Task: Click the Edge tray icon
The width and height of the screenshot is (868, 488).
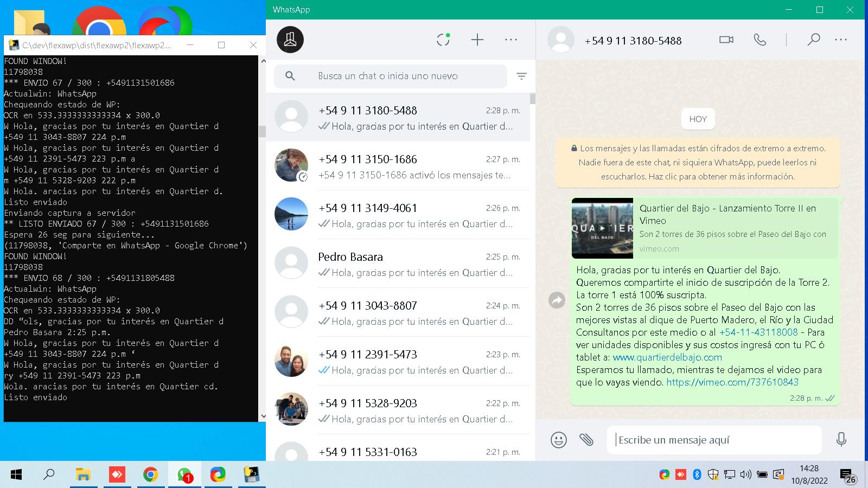Action: (664, 475)
